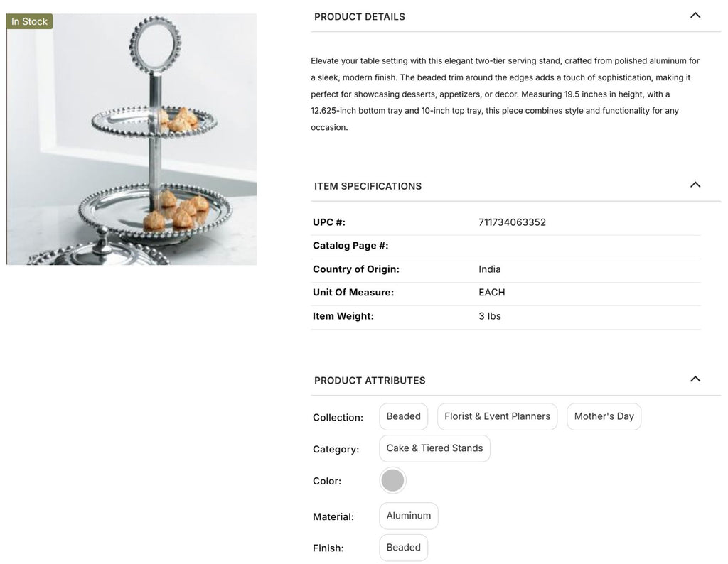728x564 pixels.
Task: Click the PRODUCT DETAILS section heading text
Action: coord(360,17)
